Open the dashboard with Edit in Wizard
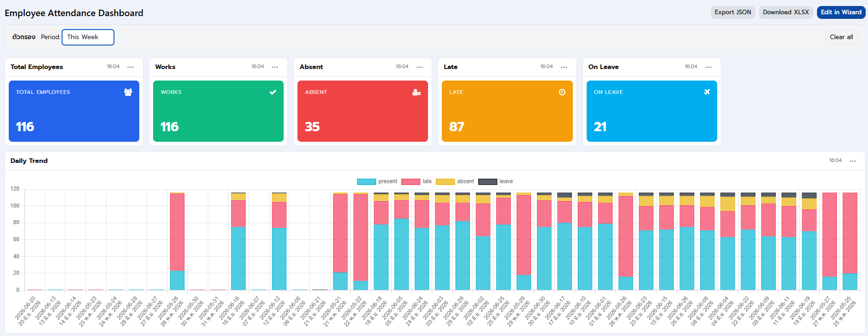This screenshot has height=336, width=868. coord(841,12)
